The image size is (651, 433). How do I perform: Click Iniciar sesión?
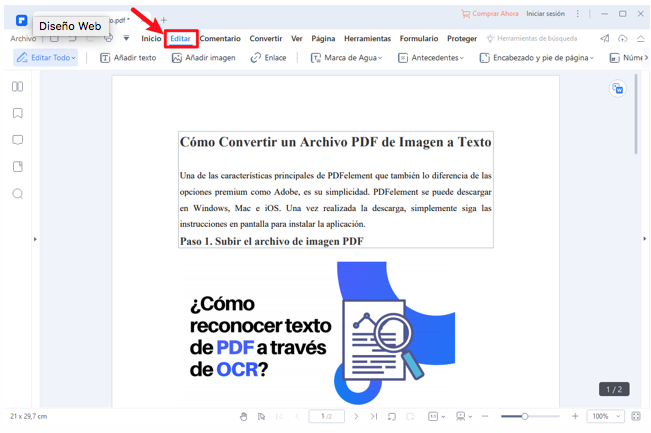546,14
